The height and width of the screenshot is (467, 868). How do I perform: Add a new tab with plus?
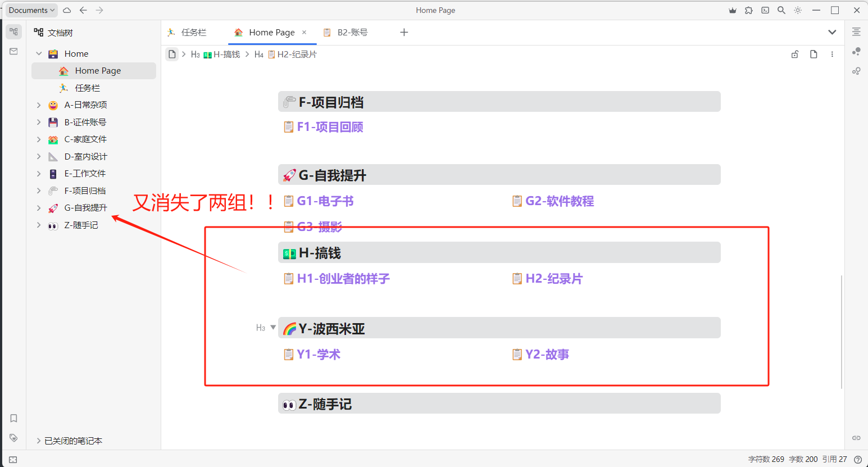click(x=404, y=32)
